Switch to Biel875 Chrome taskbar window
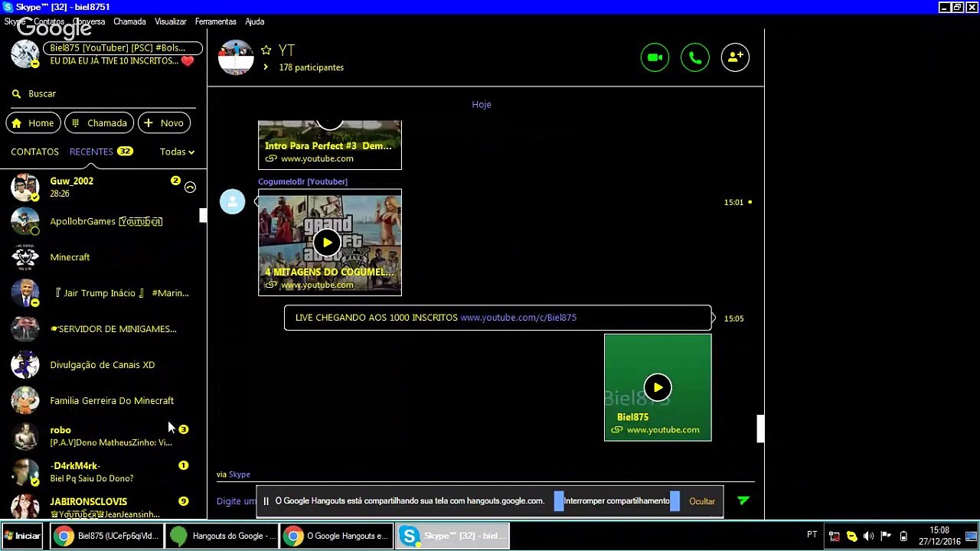 (106, 536)
